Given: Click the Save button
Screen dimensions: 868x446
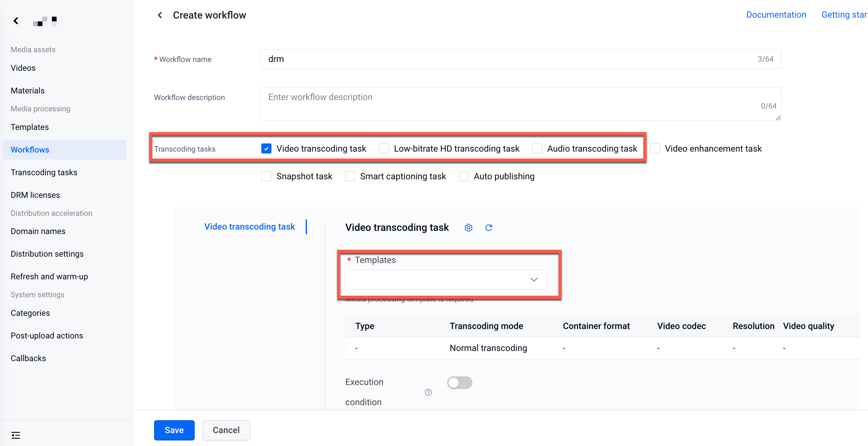Looking at the screenshot, I should click(x=174, y=430).
